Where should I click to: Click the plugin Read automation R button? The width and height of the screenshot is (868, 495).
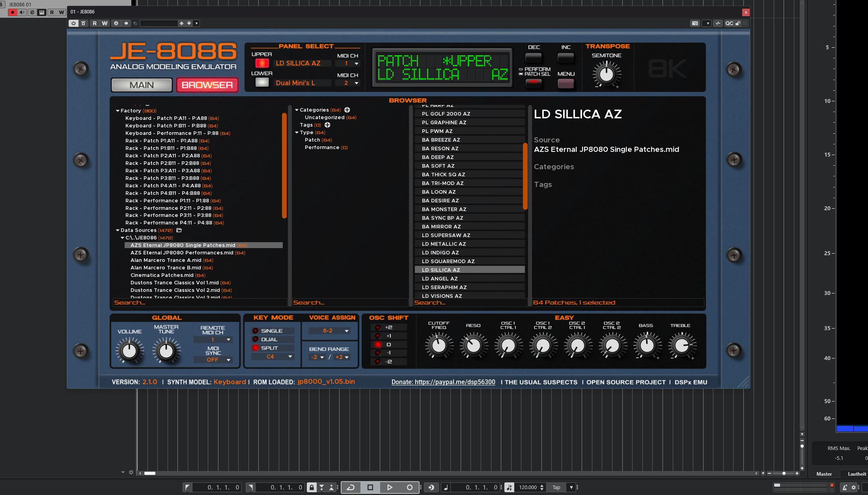coord(95,23)
